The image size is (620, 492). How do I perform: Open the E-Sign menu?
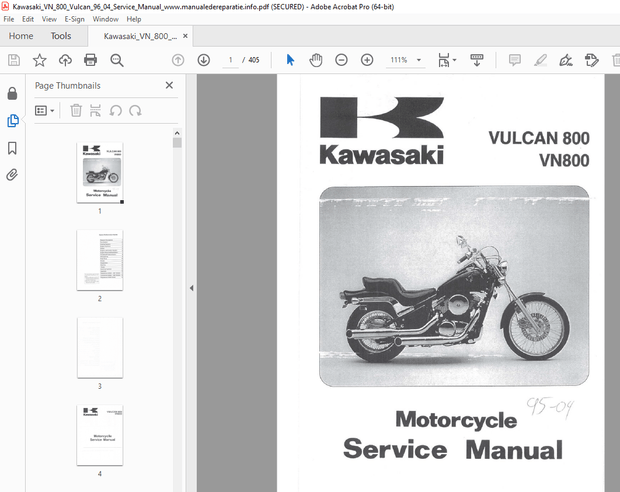(x=75, y=19)
